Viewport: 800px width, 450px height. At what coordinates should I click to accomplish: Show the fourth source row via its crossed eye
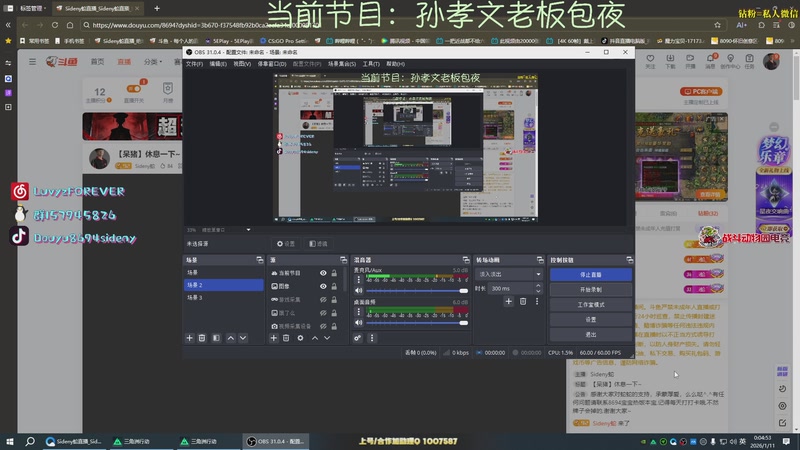click(x=323, y=313)
